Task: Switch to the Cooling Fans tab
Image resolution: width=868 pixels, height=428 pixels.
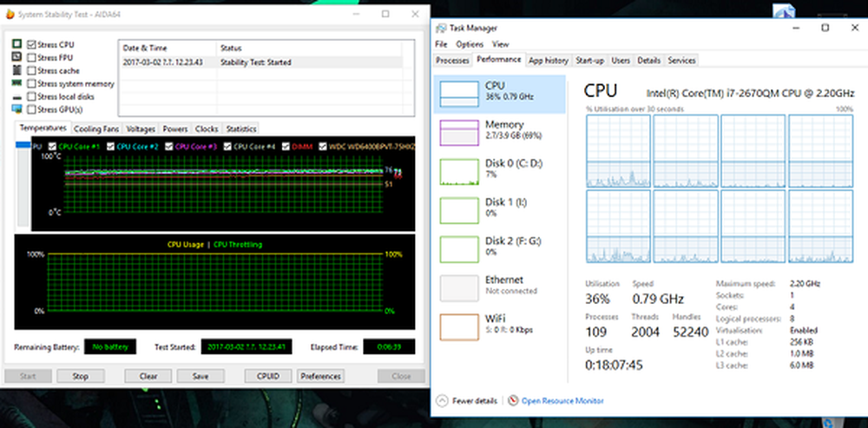Action: click(96, 128)
